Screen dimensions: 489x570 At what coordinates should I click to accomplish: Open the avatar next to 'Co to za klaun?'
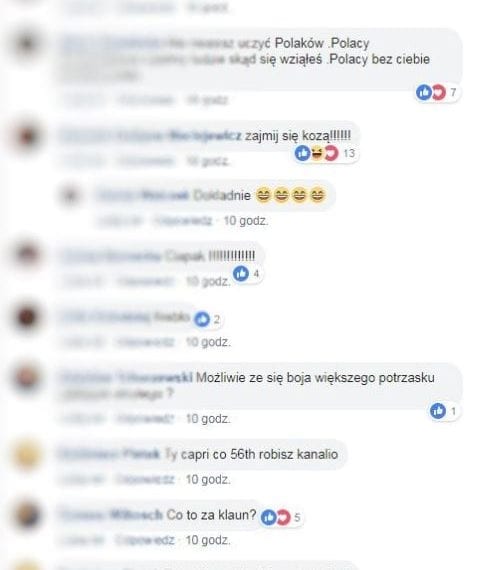tap(27, 515)
